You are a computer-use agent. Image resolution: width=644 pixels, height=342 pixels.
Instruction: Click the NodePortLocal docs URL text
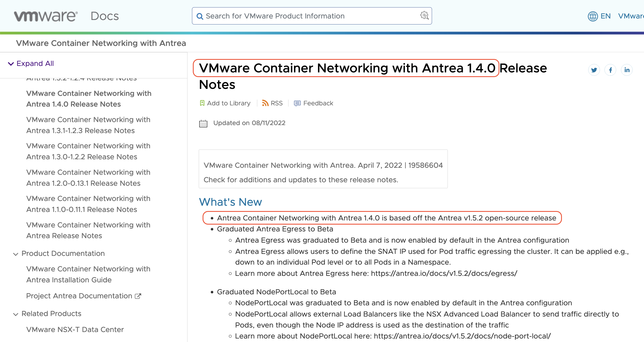coord(462,336)
